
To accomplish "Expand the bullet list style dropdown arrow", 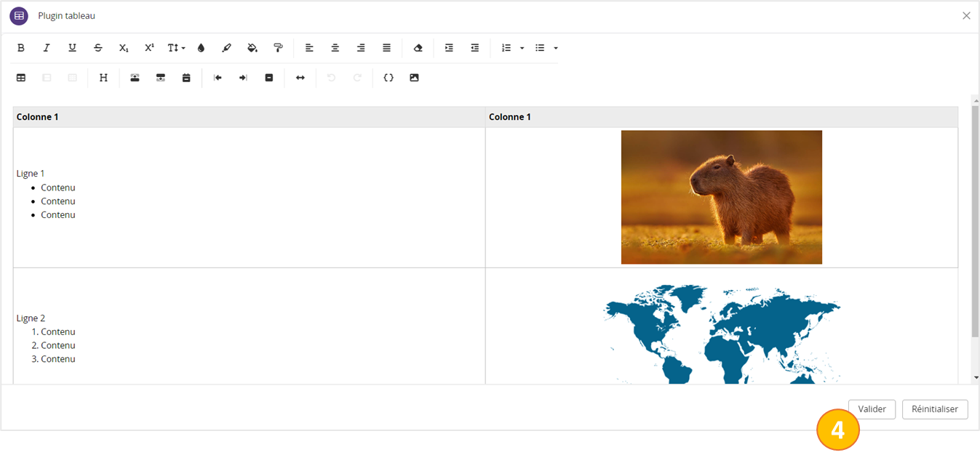I will click(556, 48).
